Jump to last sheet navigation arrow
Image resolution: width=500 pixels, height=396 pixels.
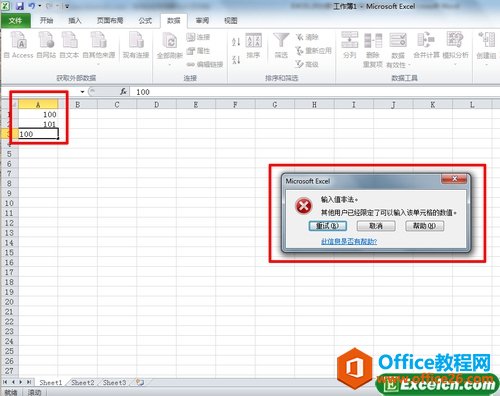pos(29,382)
